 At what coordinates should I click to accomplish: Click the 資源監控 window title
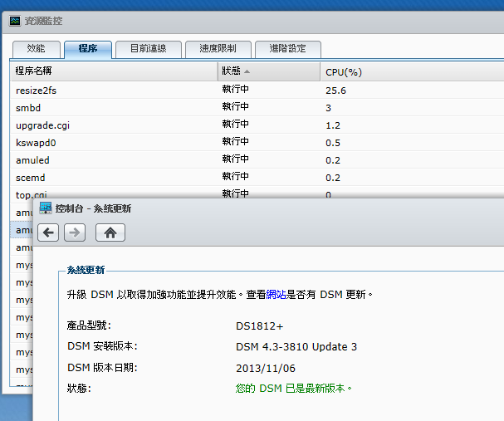click(x=43, y=21)
